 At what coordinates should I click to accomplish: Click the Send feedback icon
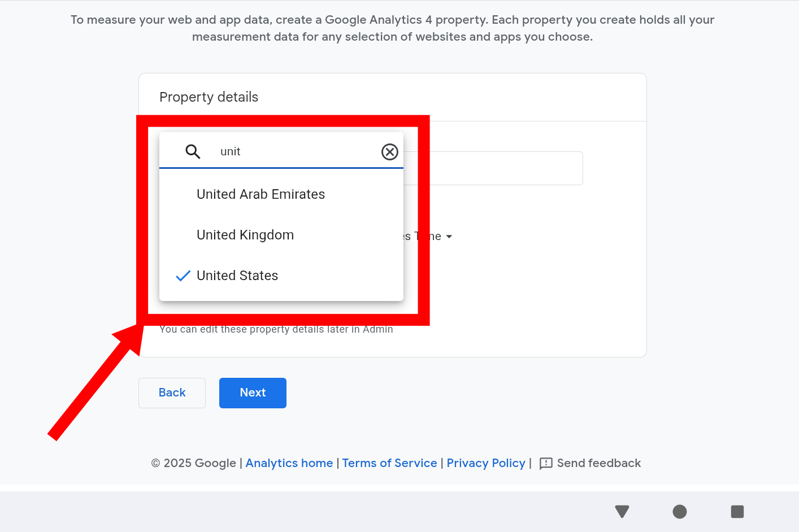click(x=546, y=464)
